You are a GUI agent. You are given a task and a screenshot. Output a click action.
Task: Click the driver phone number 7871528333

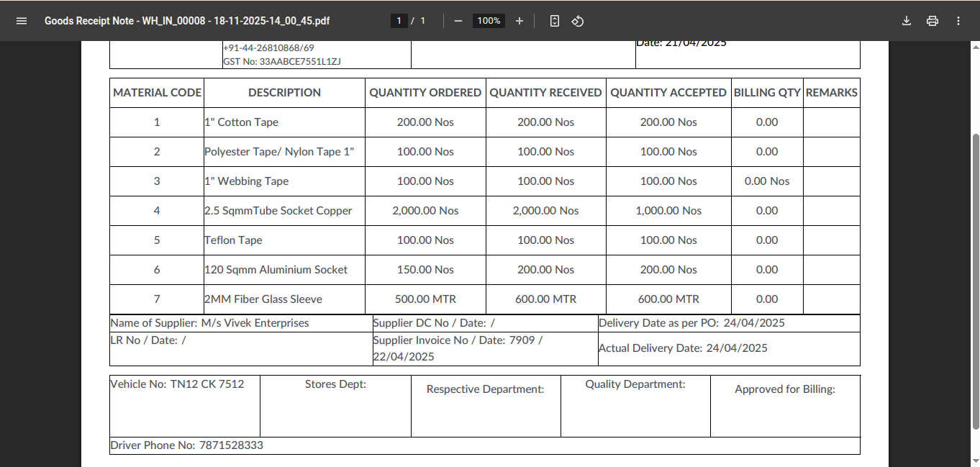(x=231, y=445)
